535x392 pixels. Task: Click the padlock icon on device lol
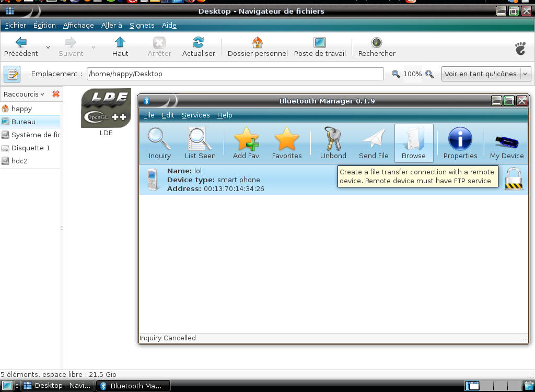(514, 179)
